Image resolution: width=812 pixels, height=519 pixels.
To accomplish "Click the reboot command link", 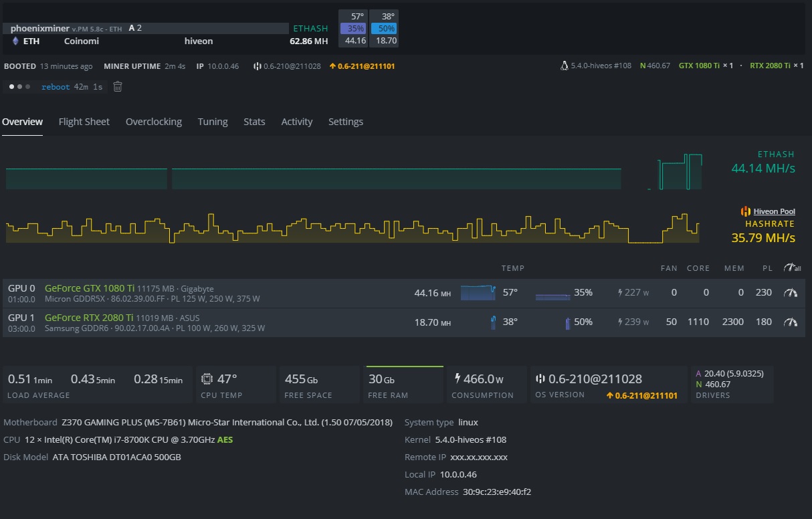I will (x=56, y=87).
